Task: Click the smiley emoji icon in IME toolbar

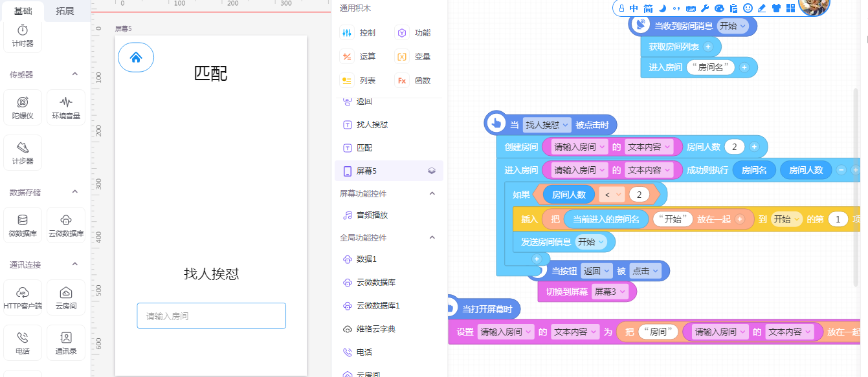Action: [x=748, y=8]
